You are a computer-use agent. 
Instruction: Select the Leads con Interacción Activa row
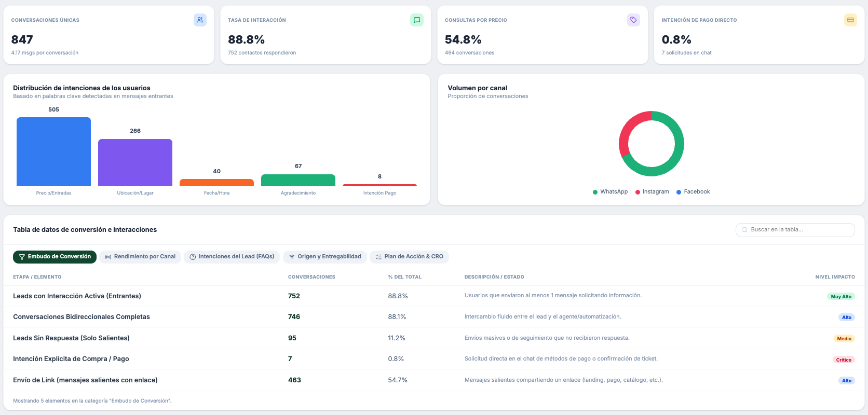[434, 296]
